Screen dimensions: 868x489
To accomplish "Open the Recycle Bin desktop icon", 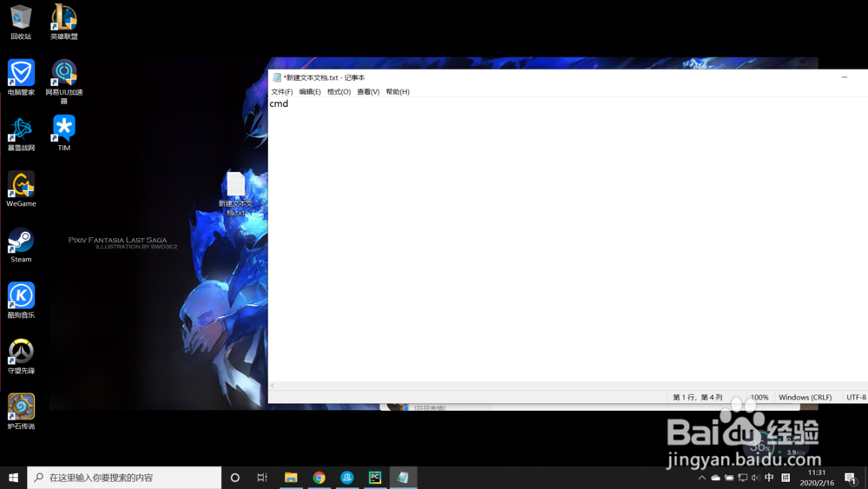I will (x=21, y=22).
